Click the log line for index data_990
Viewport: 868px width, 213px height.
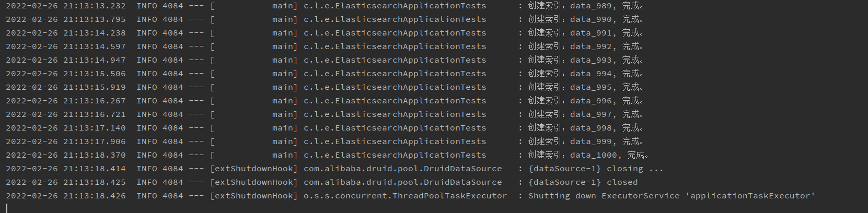[325, 19]
